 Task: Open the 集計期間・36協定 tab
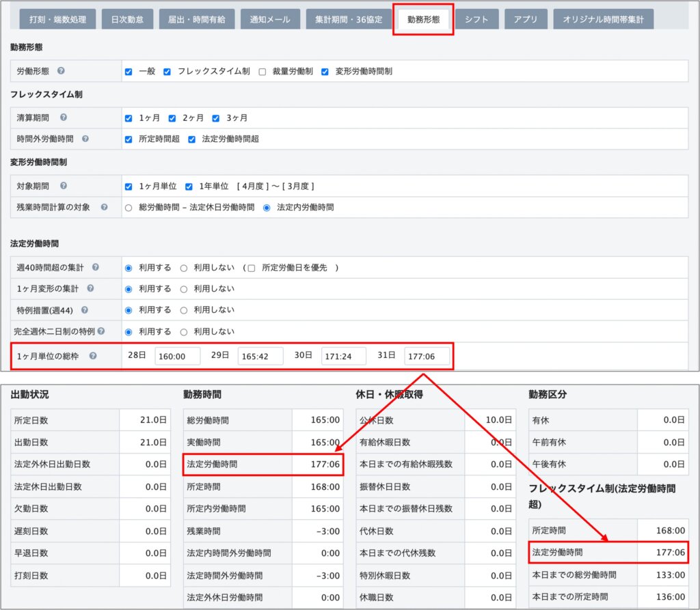tap(349, 19)
